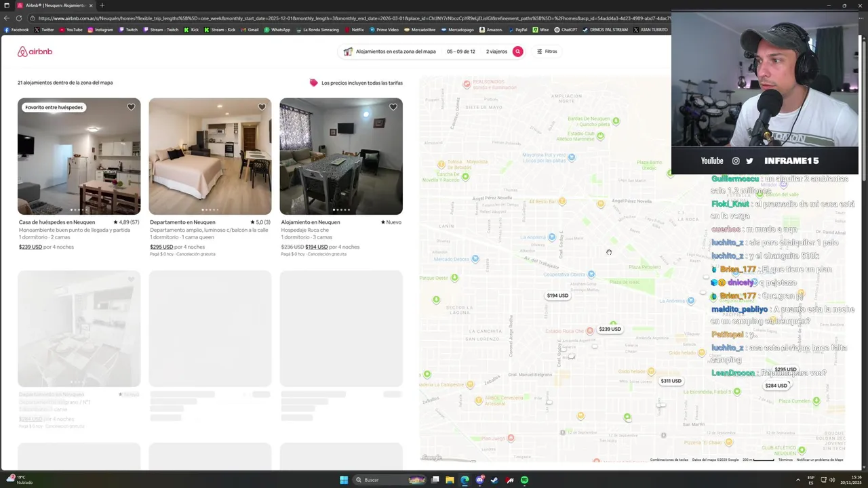Screen dimensions: 868x488
Task: Open the YouTube bookmark
Action: pyautogui.click(x=71, y=30)
